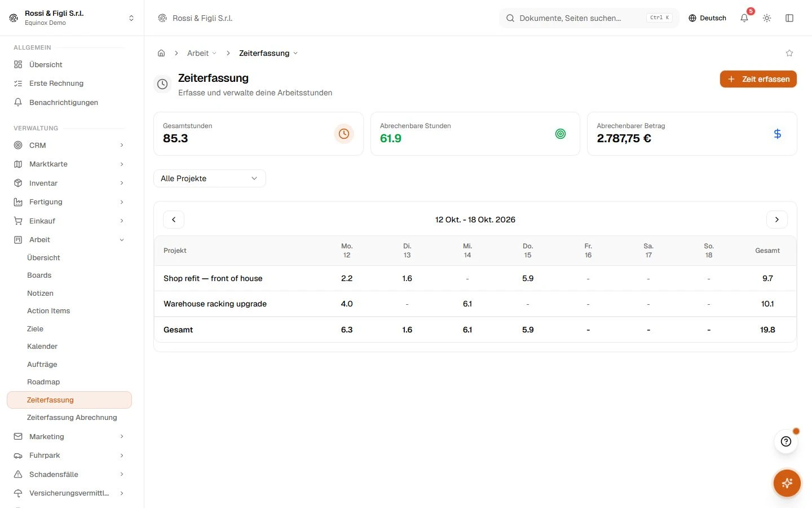Open Übersicht in Allgemein section
The width and height of the screenshot is (812, 508).
click(69, 64)
